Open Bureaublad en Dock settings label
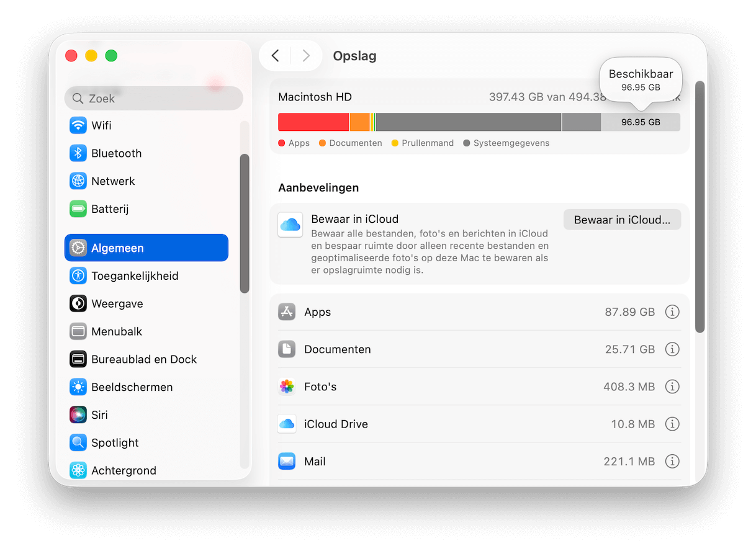The height and width of the screenshot is (551, 756). tap(144, 359)
